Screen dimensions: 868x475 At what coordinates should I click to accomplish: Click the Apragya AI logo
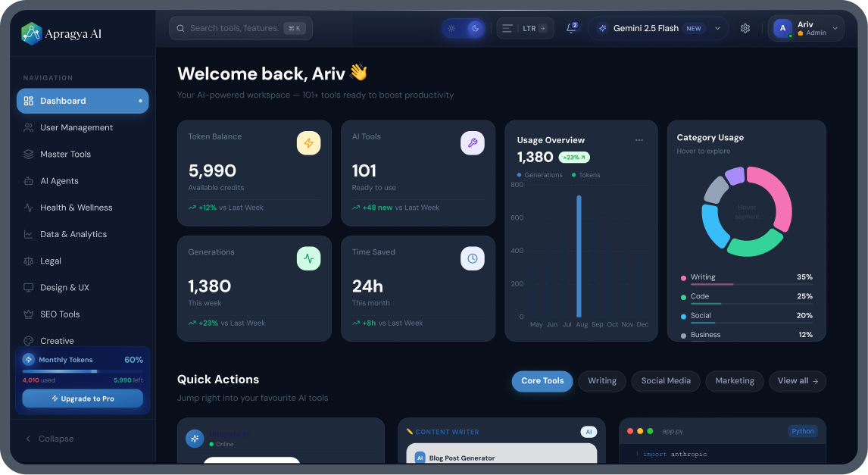31,33
